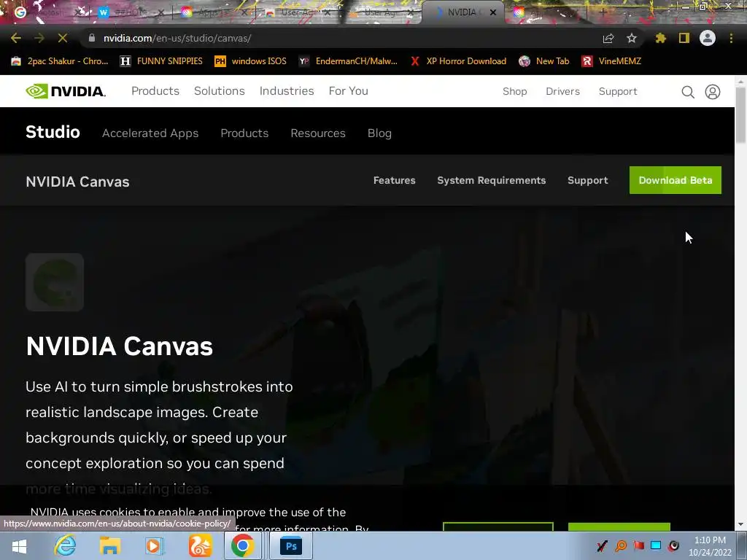Open For You menu

[348, 91]
